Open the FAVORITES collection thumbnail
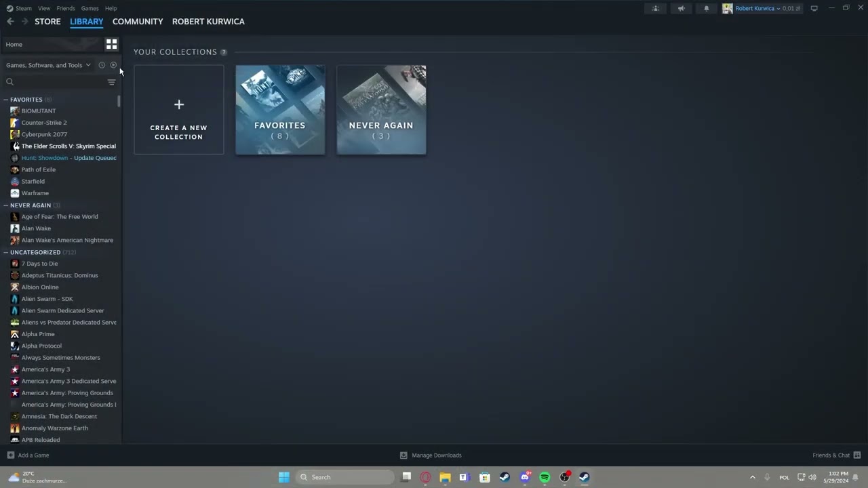 point(280,110)
